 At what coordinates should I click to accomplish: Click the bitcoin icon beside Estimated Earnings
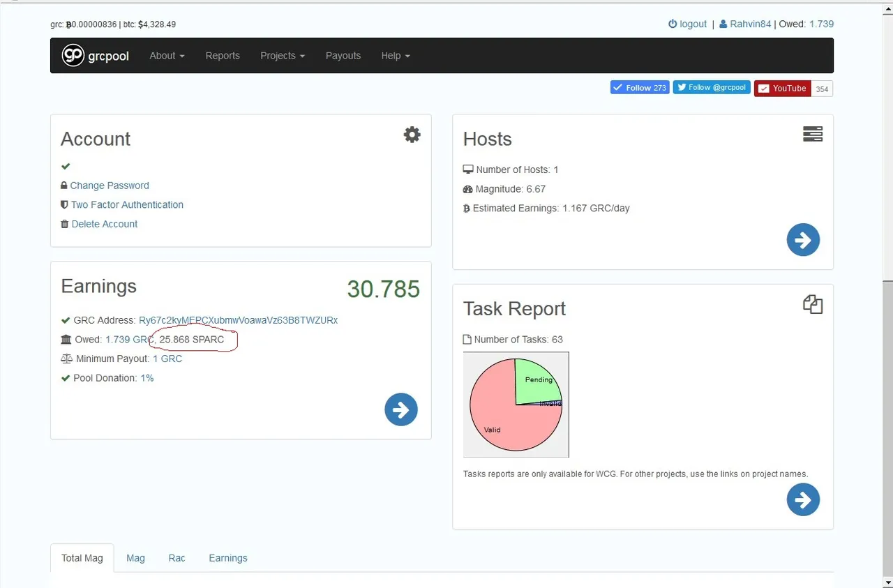(467, 208)
